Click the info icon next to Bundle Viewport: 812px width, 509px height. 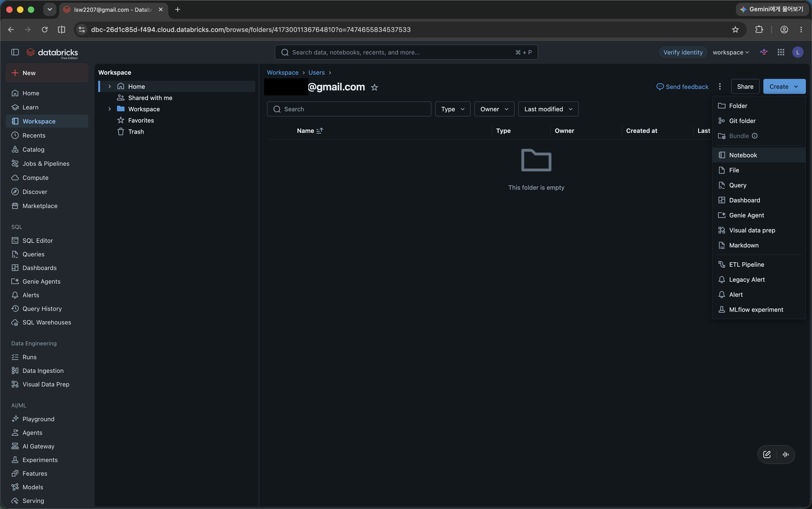click(x=755, y=136)
